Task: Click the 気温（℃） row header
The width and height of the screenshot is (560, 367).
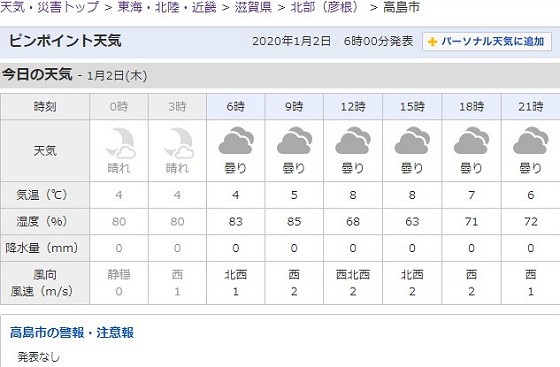Action: click(45, 195)
